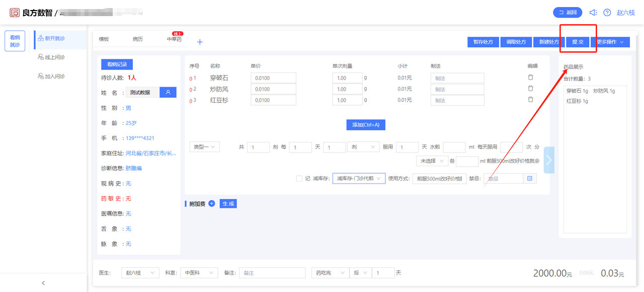The image size is (644, 292).
Task: Expand the 更多操作 menu
Action: (610, 42)
